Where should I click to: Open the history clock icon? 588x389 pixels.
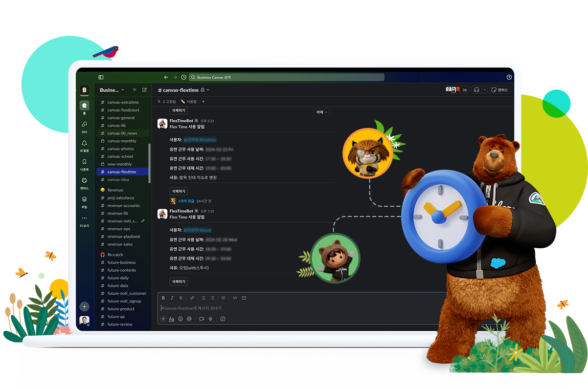click(184, 77)
